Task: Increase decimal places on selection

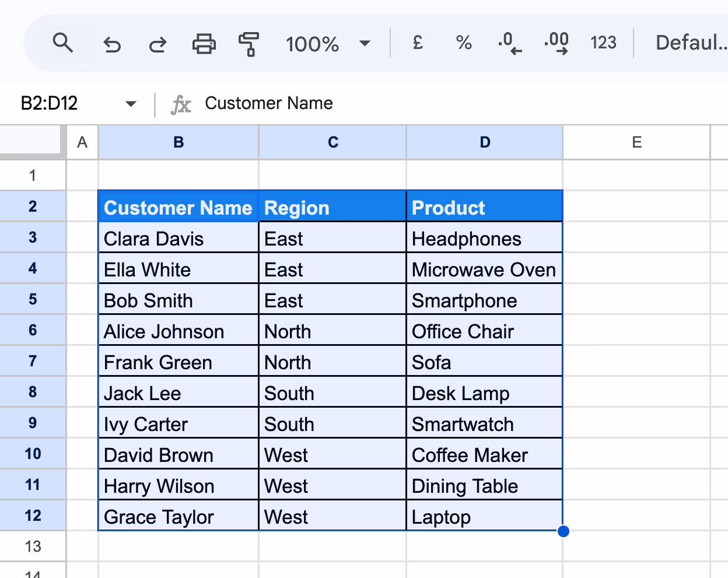Action: click(x=555, y=43)
